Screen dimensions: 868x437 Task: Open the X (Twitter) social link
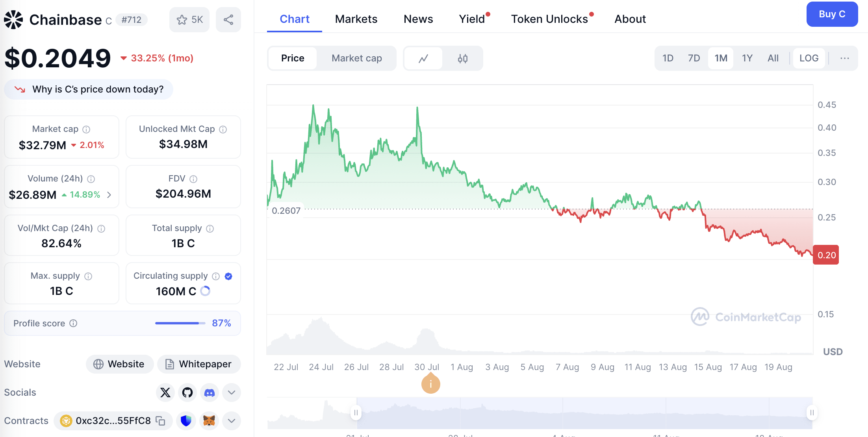click(x=165, y=393)
